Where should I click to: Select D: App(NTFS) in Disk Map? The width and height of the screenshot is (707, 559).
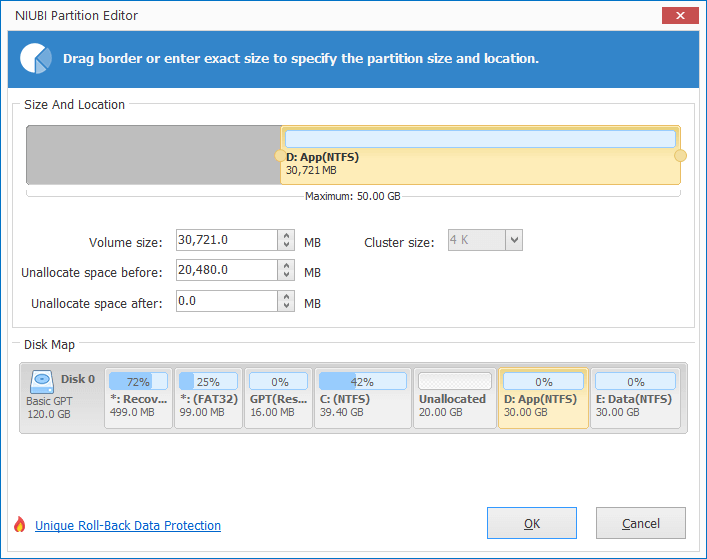543,398
